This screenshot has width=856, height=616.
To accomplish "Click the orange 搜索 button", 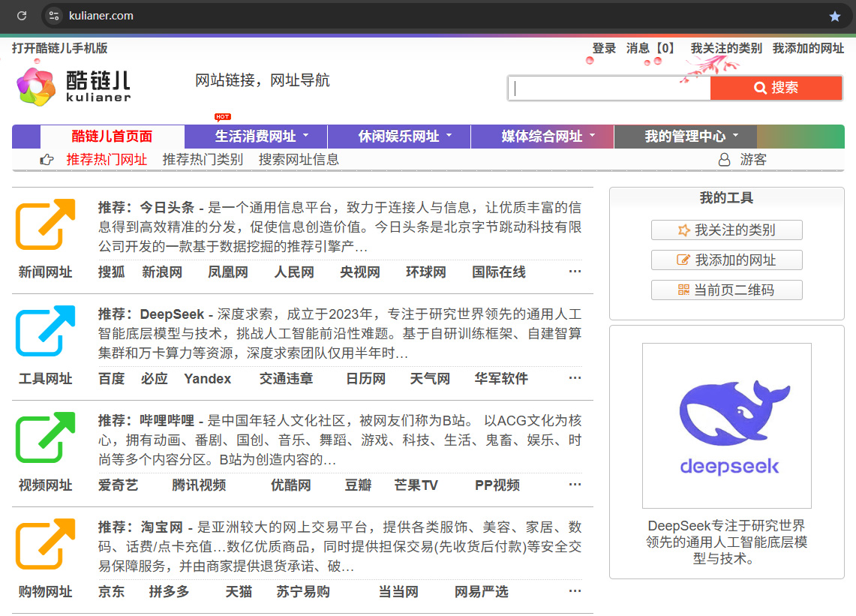I will click(776, 88).
